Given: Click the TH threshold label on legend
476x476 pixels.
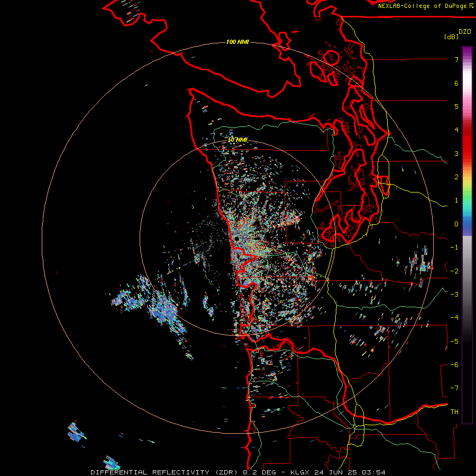Looking at the screenshot, I should [x=454, y=411].
